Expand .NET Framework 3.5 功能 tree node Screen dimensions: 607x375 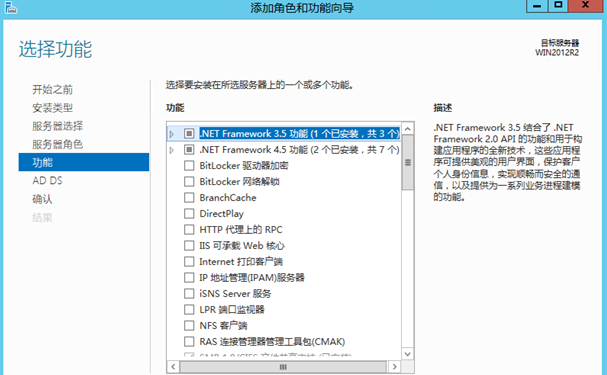pos(172,134)
